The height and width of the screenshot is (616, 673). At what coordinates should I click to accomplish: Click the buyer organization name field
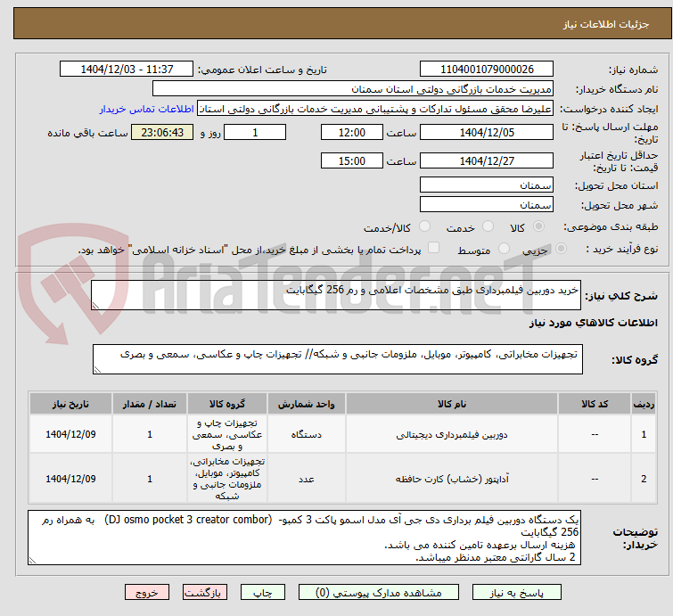click(x=353, y=89)
